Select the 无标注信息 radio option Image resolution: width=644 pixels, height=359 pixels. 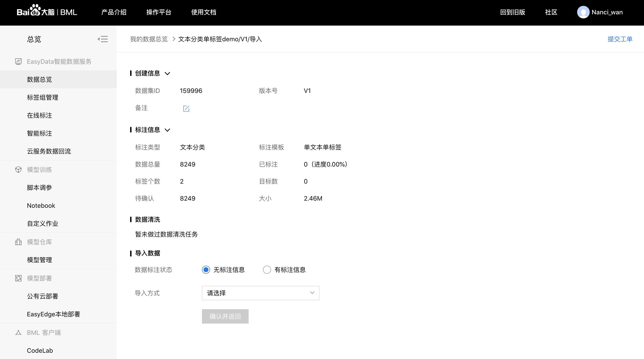(x=206, y=270)
